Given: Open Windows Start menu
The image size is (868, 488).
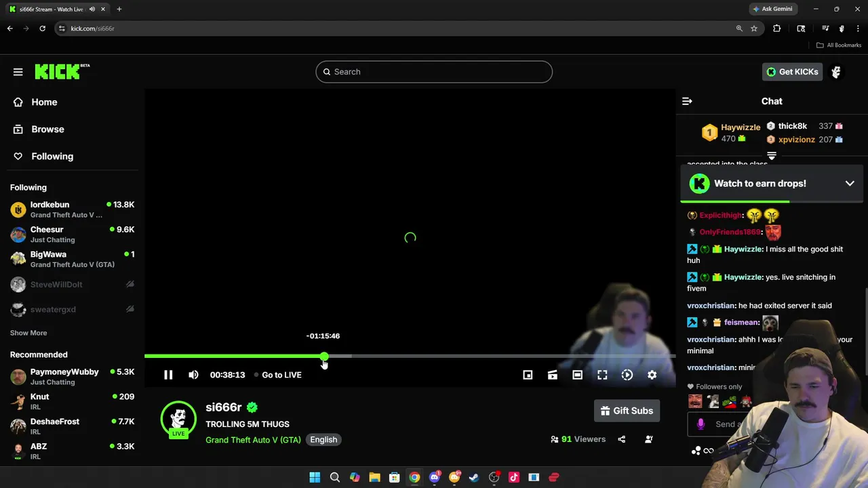Looking at the screenshot, I should (315, 477).
